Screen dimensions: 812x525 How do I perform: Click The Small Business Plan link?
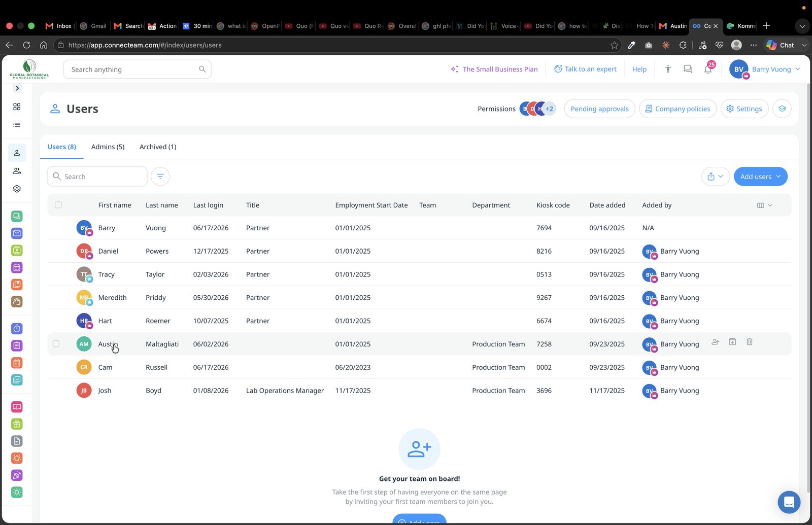pos(494,69)
